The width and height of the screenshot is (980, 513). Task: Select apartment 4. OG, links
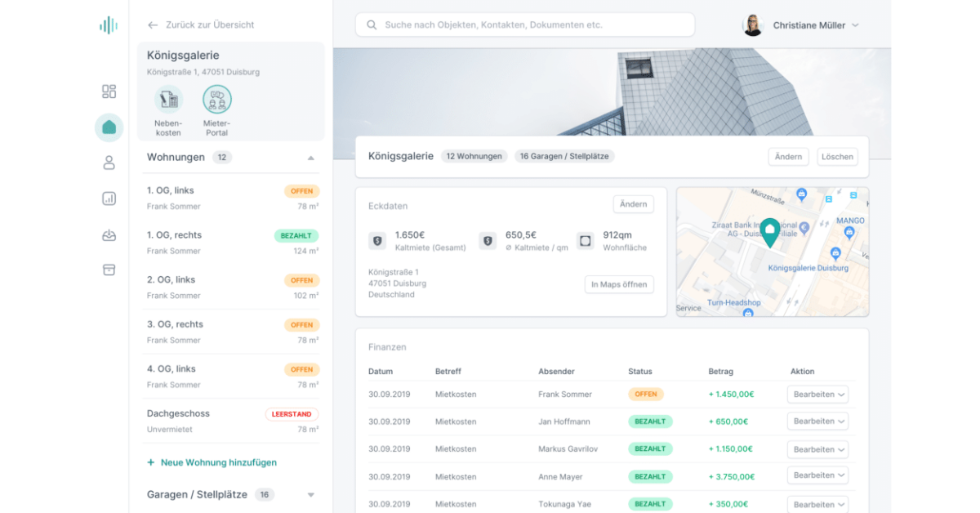232,377
